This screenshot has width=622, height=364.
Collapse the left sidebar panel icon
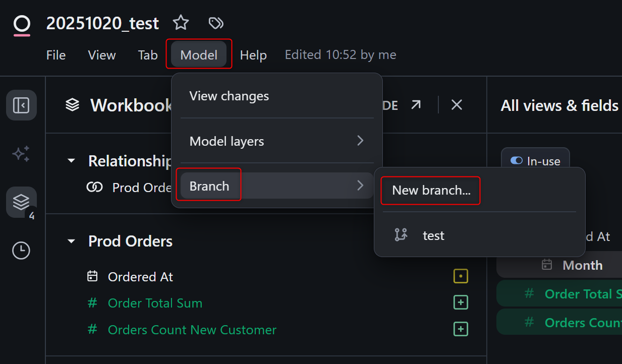(x=21, y=105)
